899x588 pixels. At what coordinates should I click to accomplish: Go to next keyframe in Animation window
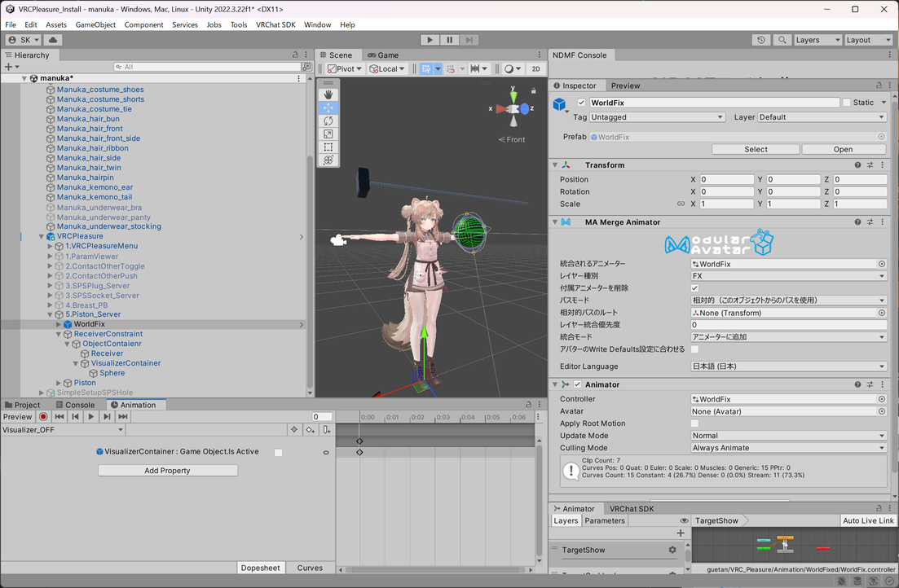point(107,417)
